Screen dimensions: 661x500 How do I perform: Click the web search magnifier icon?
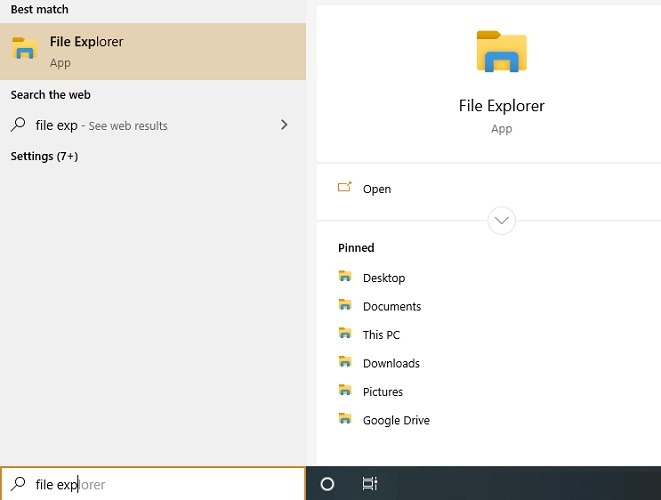(x=18, y=125)
